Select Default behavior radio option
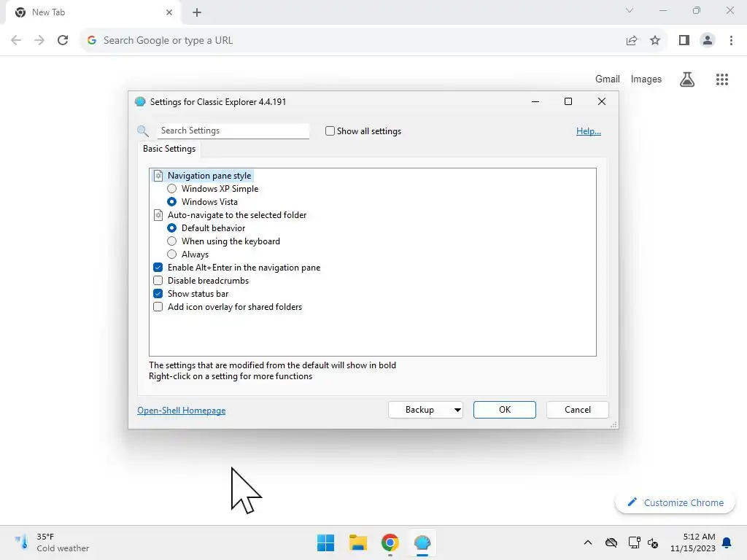 (172, 228)
